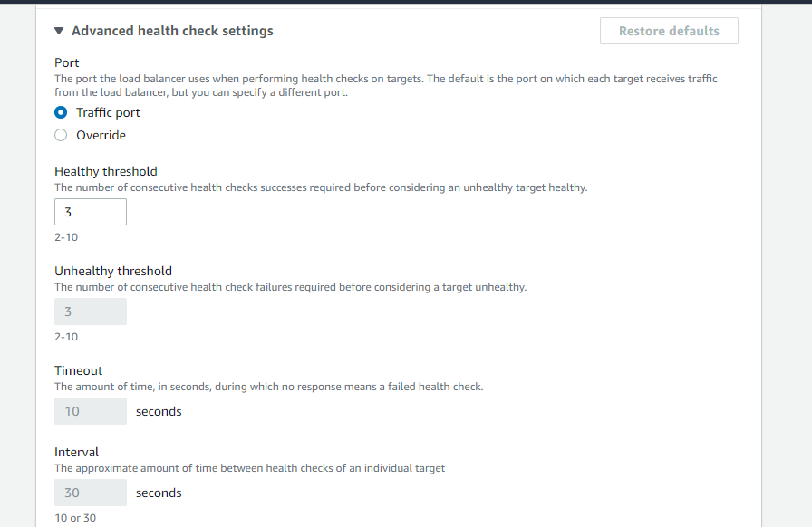Collapse the Advanced health check settings triangle
The width and height of the screenshot is (812, 527).
[x=59, y=31]
